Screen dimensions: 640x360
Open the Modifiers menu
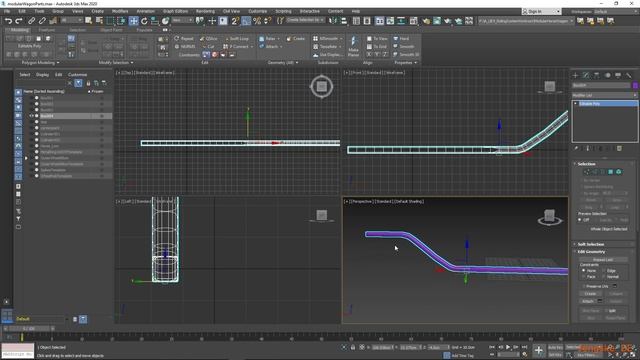[x=120, y=11]
